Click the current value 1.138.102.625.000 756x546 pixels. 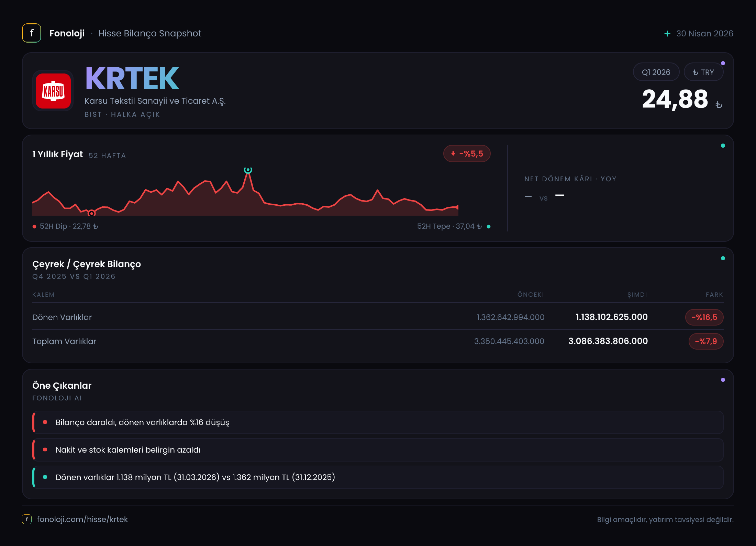tap(612, 317)
